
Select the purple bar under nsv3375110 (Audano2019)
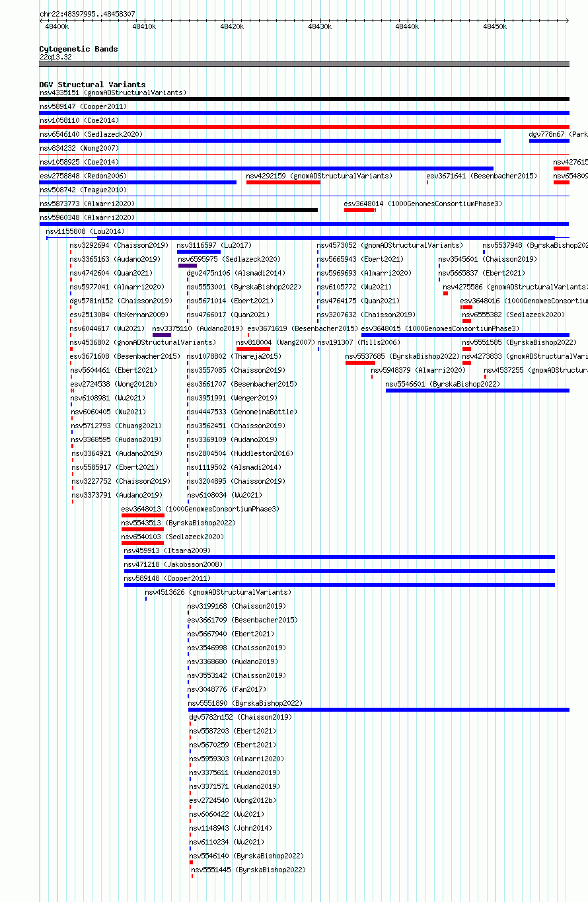point(162,335)
